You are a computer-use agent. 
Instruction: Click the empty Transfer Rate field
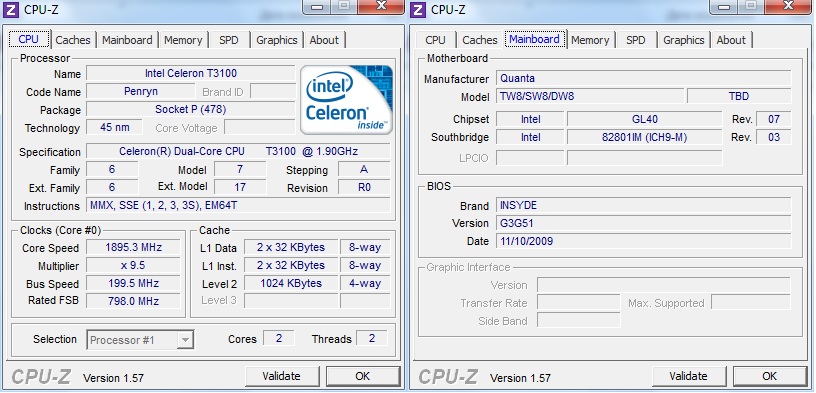[579, 302]
